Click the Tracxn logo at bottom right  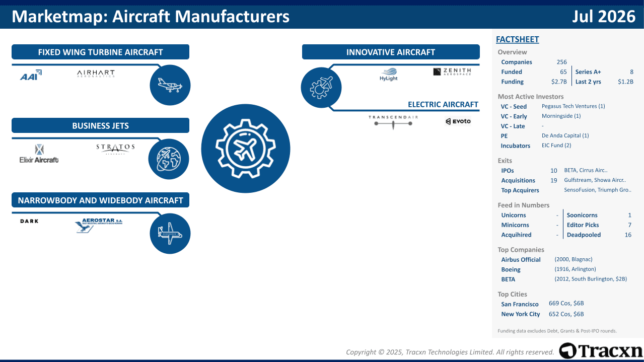[601, 351]
